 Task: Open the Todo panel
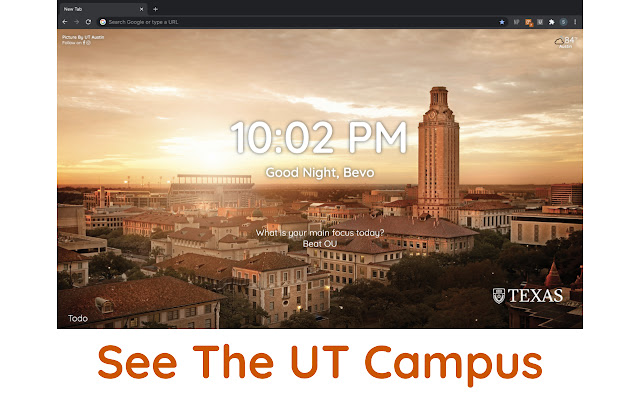point(78,318)
